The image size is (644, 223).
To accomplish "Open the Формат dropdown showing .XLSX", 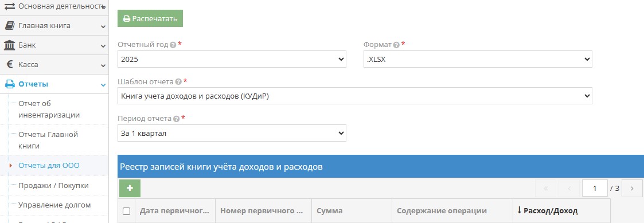I will click(x=478, y=59).
